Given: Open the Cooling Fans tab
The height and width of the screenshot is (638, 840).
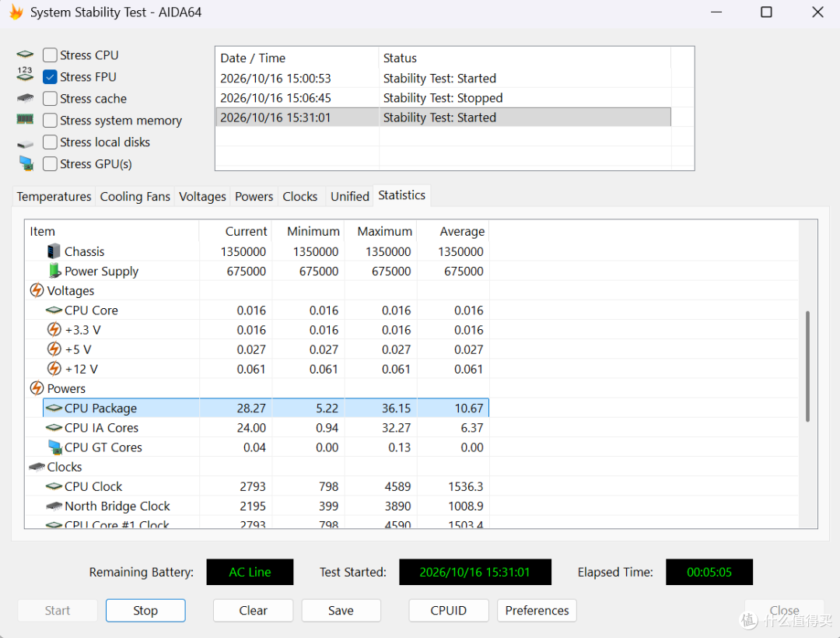Looking at the screenshot, I should coord(135,197).
